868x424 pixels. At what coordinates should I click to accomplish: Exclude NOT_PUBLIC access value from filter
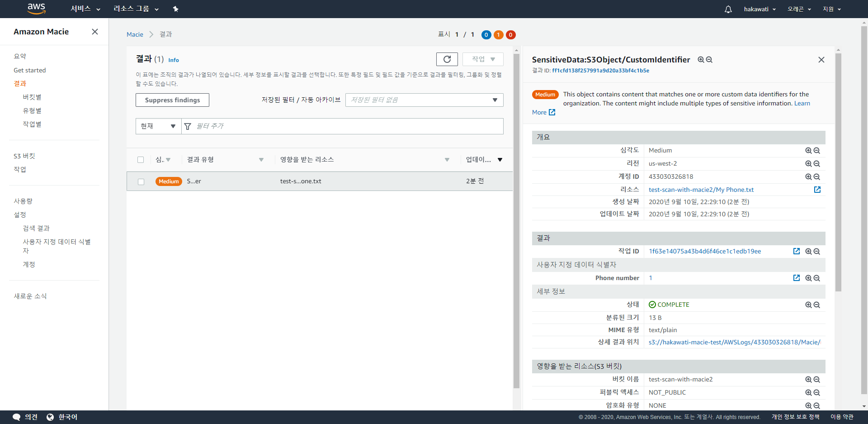pos(817,393)
